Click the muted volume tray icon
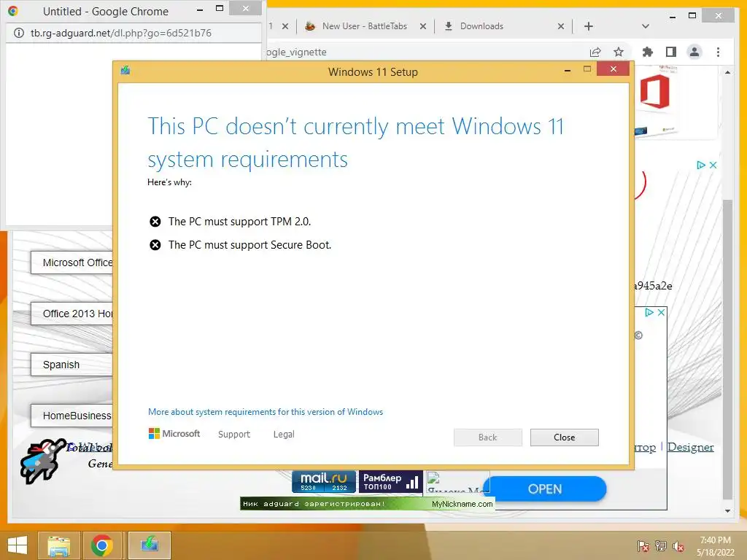The height and width of the screenshot is (560, 747). pyautogui.click(x=678, y=546)
